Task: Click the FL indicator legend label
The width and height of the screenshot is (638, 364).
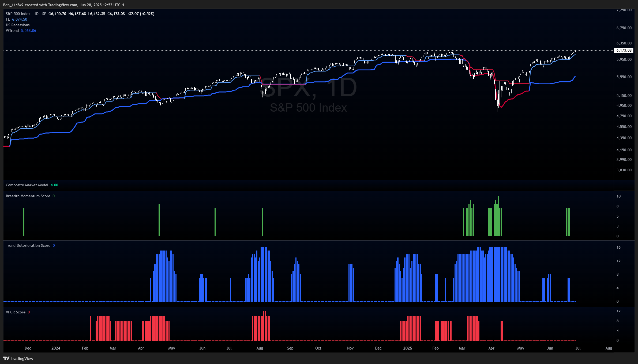Action: (x=8, y=19)
